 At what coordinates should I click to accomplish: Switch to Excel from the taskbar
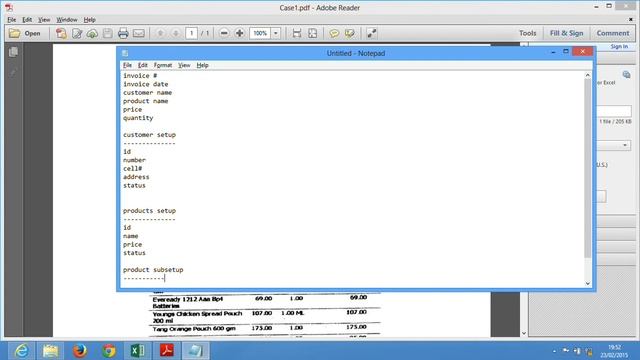click(138, 351)
